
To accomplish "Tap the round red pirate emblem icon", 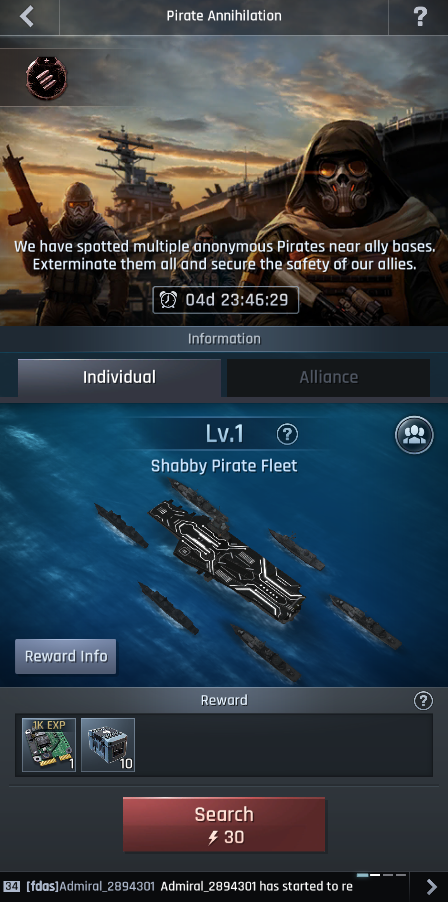I will coord(46,78).
